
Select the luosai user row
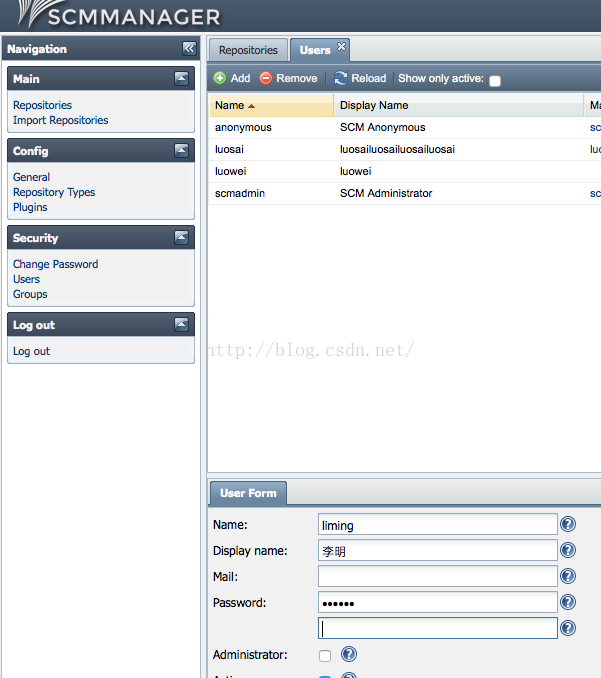tap(405, 150)
